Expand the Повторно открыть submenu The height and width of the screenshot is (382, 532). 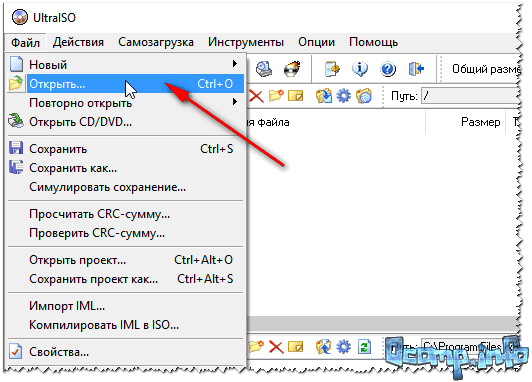click(x=126, y=102)
